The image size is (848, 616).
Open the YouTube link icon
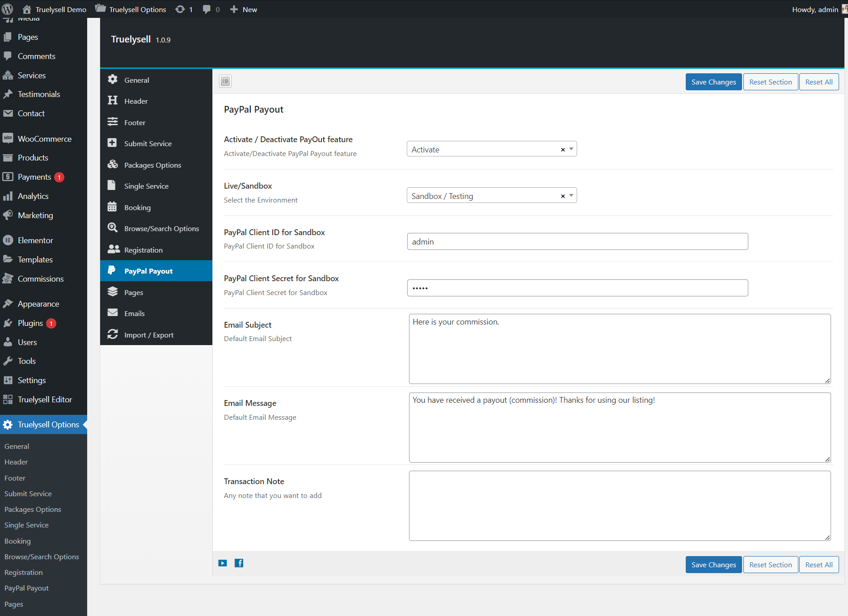pos(223,563)
